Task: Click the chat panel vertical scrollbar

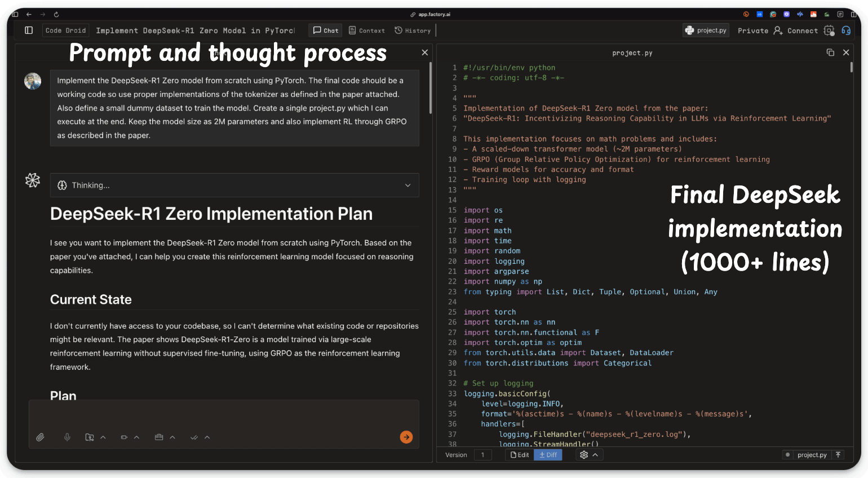Action: point(431,88)
